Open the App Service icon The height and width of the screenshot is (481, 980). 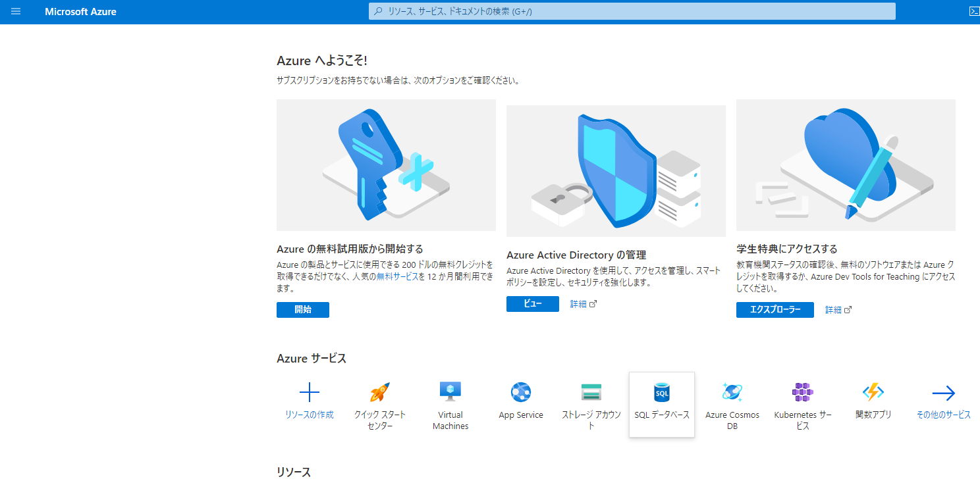(521, 392)
